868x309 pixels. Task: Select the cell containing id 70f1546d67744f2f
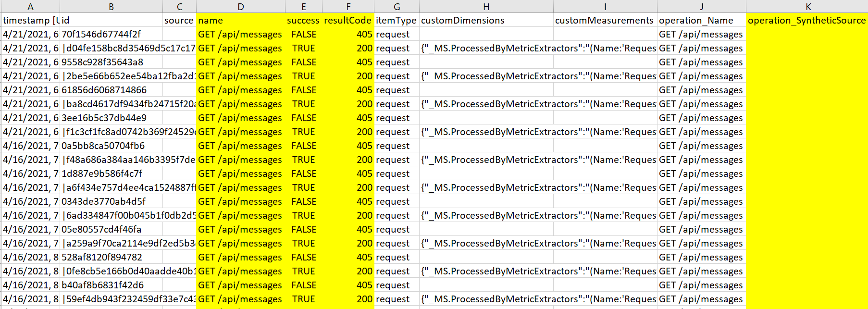click(111, 34)
